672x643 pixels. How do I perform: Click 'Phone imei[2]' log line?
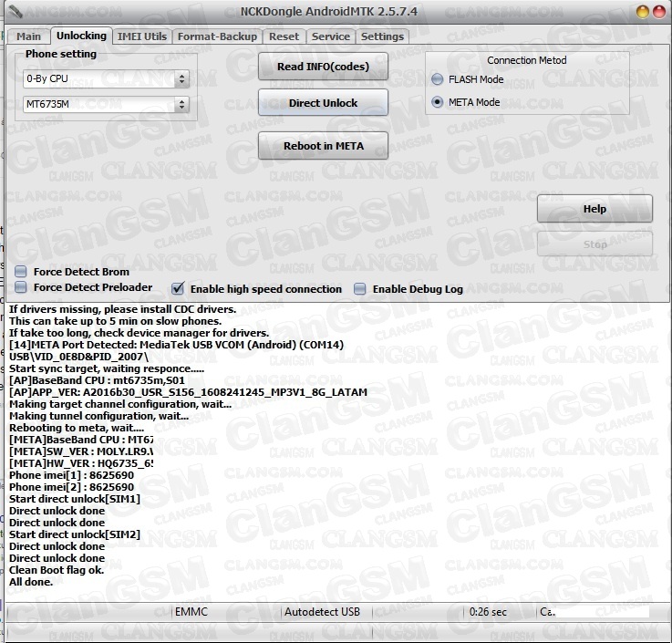71,487
